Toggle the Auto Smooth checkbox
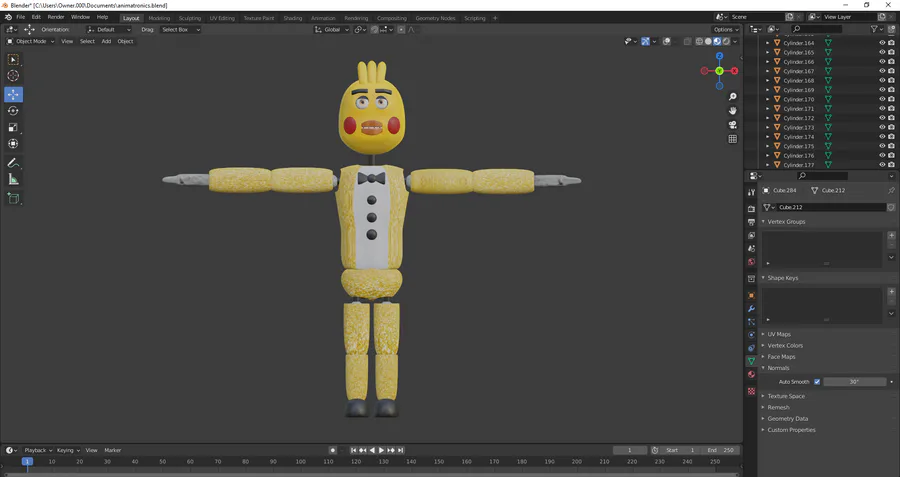This screenshot has height=477, width=900. (817, 382)
